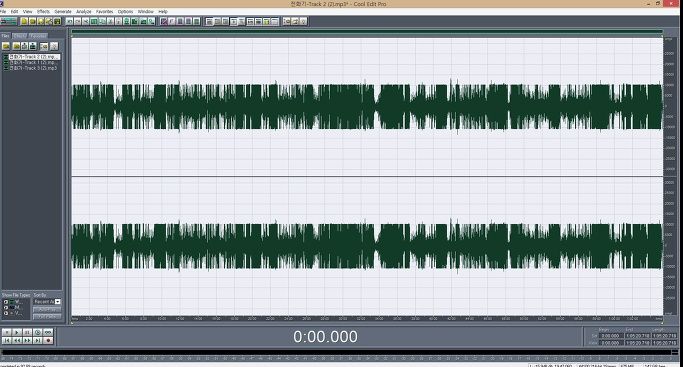
Task: Start playback with the Play button
Action: coord(17,332)
